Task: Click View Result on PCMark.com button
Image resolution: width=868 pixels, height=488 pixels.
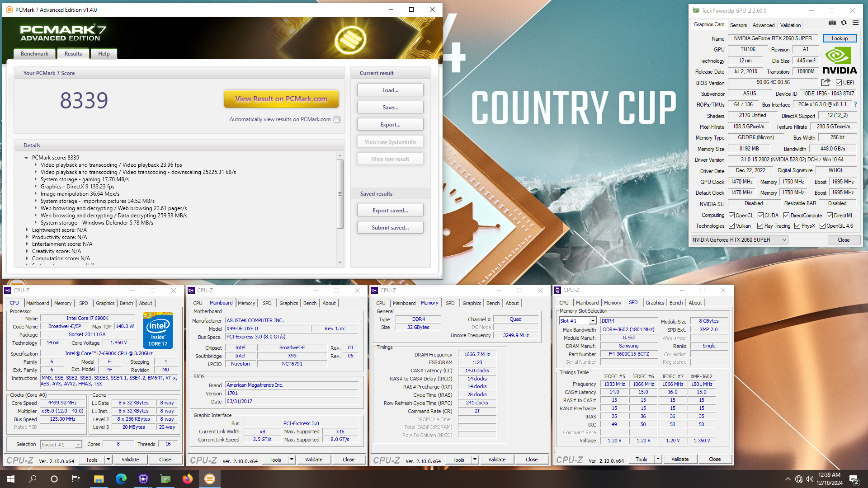Action: coord(281,99)
